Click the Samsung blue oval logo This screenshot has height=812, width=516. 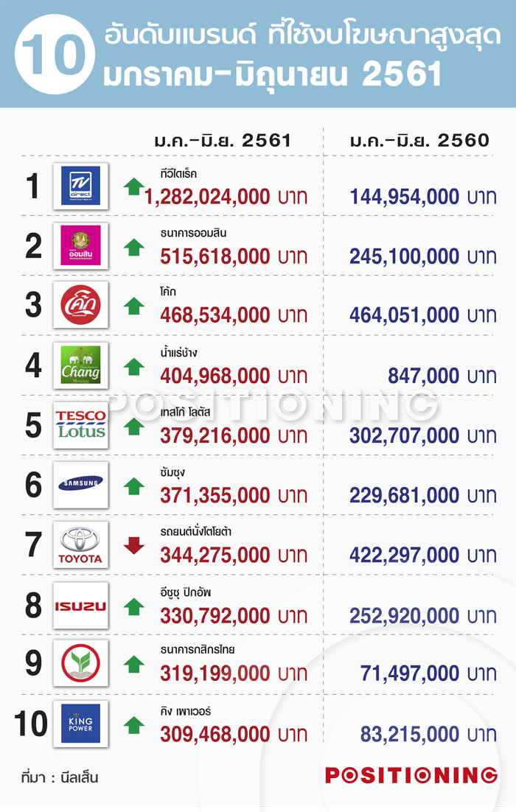point(81,485)
